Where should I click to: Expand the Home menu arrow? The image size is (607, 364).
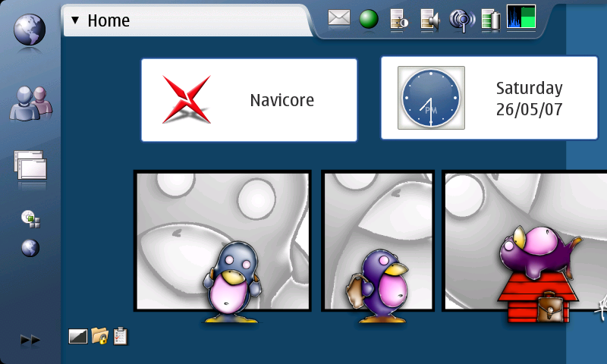tap(75, 20)
